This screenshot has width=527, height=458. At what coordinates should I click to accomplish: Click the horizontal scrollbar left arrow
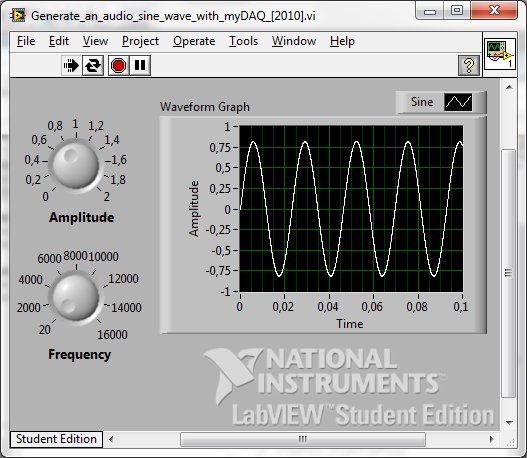pyautogui.click(x=111, y=439)
